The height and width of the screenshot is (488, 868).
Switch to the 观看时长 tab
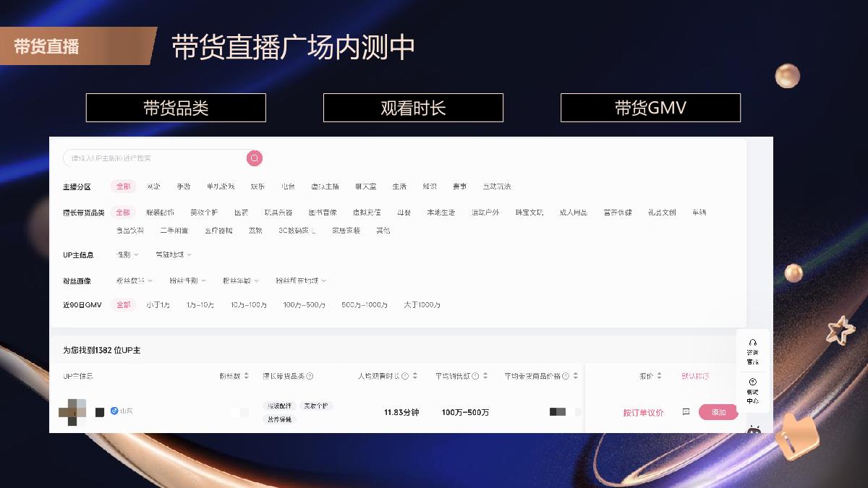coord(412,108)
